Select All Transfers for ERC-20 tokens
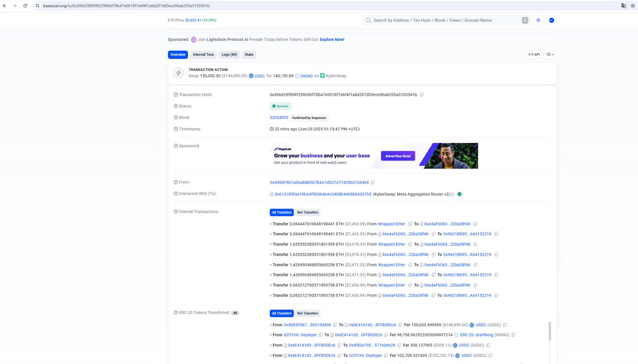This screenshot has height=364, width=638. click(x=281, y=313)
